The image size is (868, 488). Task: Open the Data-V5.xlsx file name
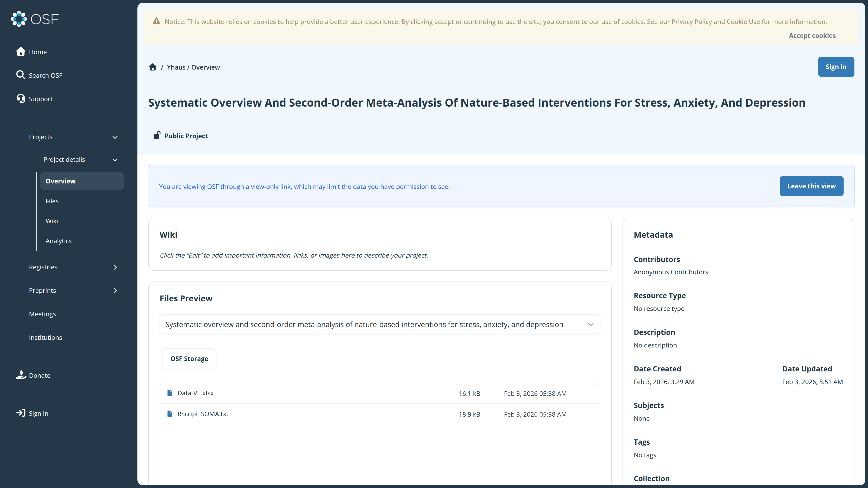point(196,393)
